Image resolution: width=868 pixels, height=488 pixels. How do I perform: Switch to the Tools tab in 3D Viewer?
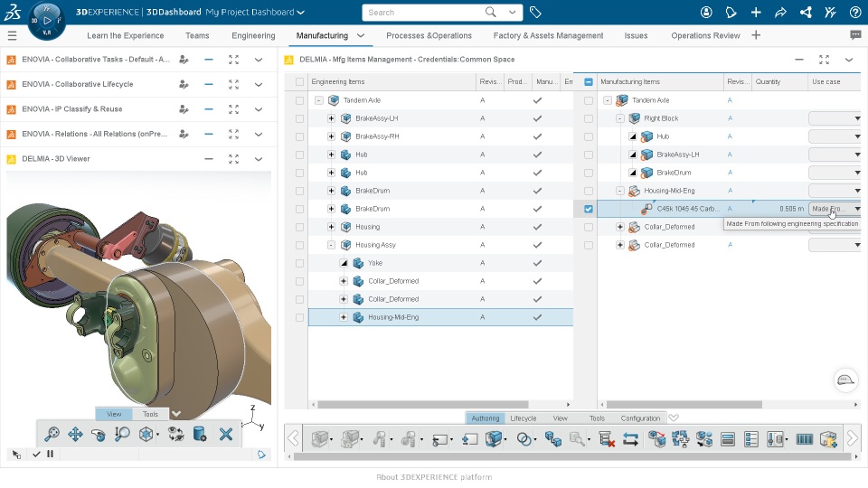150,414
